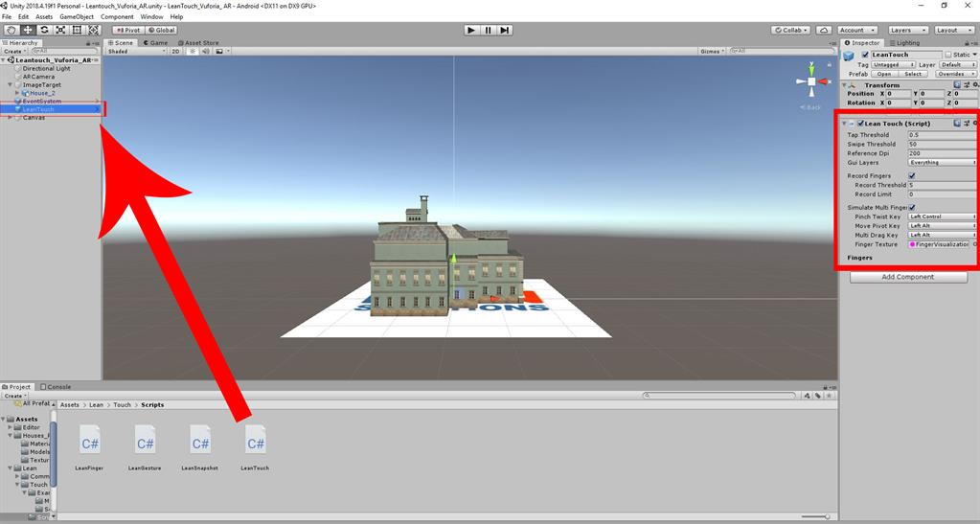This screenshot has width=980, height=524.
Task: Select the Hand tool
Action: click(x=11, y=30)
